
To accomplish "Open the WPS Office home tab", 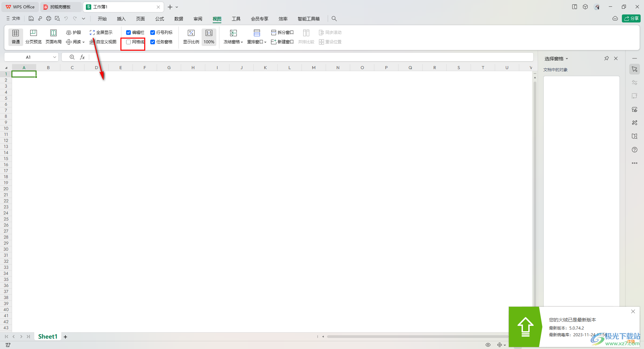I will 20,7.
